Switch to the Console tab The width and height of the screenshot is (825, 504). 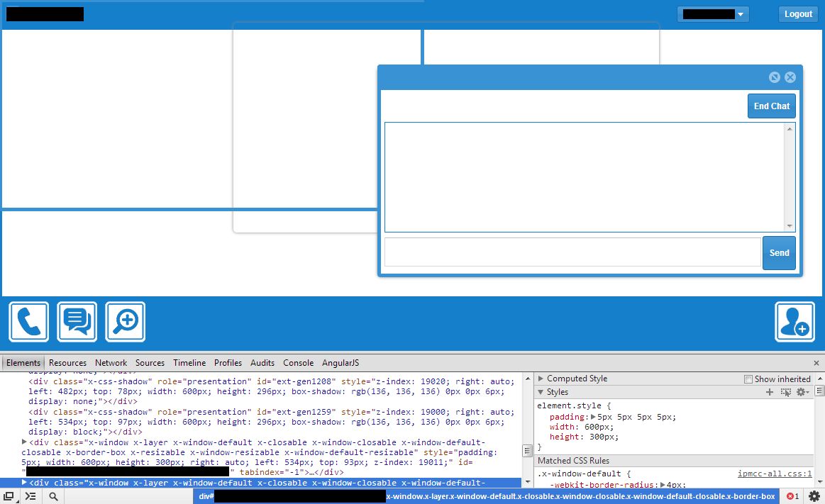[x=299, y=363]
